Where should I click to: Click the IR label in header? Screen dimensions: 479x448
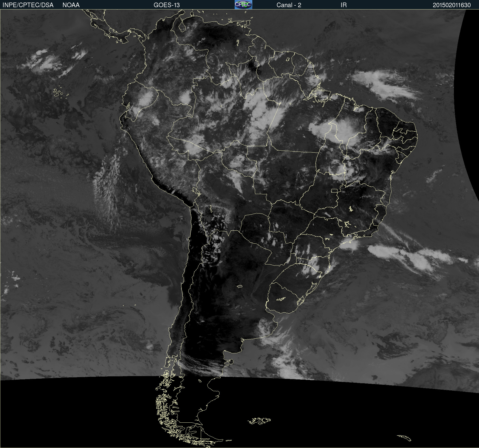pyautogui.click(x=343, y=5)
